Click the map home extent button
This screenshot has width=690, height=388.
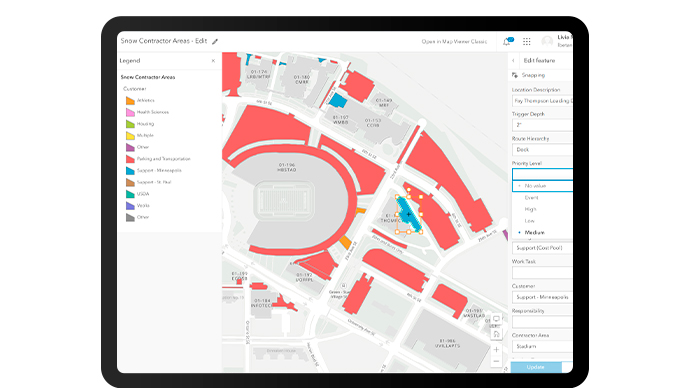tap(496, 334)
